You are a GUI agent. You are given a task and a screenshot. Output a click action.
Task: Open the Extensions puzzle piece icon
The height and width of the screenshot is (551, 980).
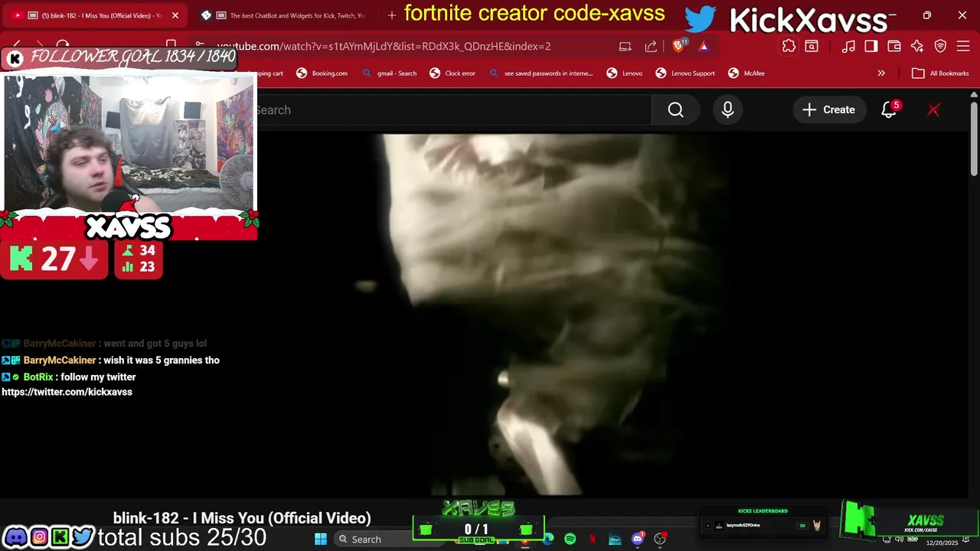[789, 46]
